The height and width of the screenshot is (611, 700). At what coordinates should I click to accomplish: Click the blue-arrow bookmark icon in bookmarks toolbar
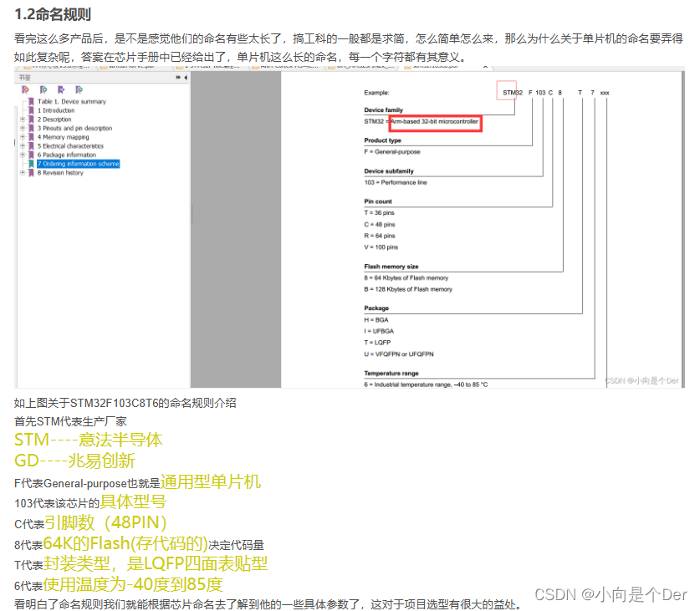point(61,90)
